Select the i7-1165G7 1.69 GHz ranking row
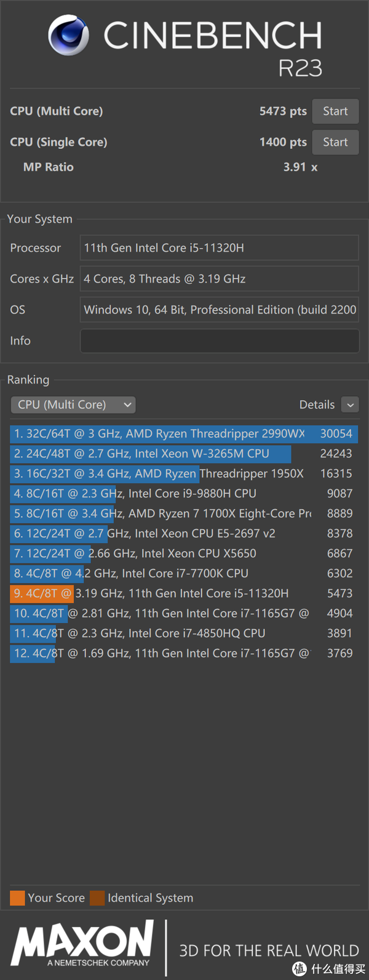Image resolution: width=369 pixels, height=980 pixels. click(184, 653)
